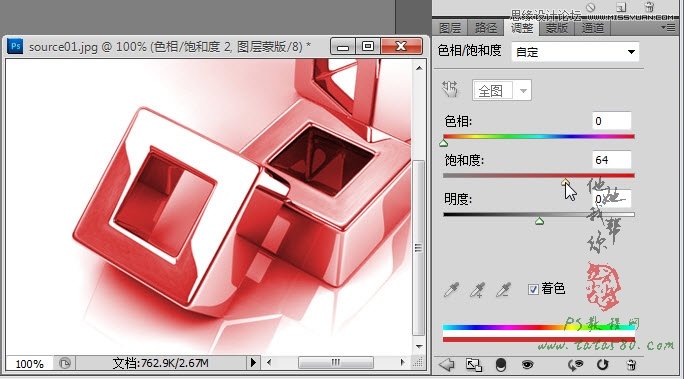This screenshot has width=684, height=379.
Task: Click the horizontal scrollbar right arrow
Action: (402, 362)
